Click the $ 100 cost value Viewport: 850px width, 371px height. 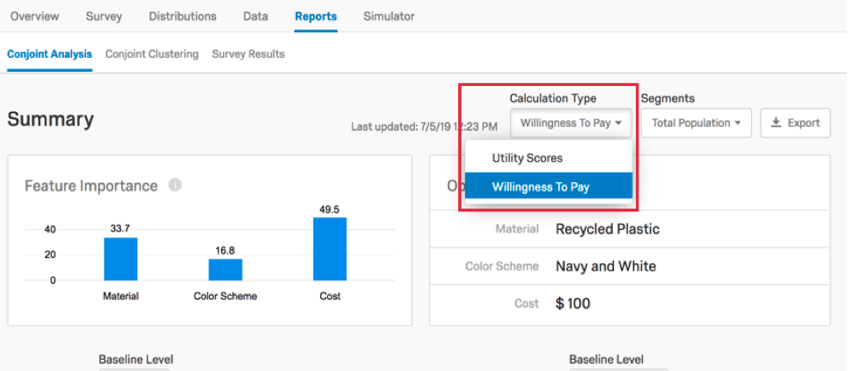coord(573,303)
